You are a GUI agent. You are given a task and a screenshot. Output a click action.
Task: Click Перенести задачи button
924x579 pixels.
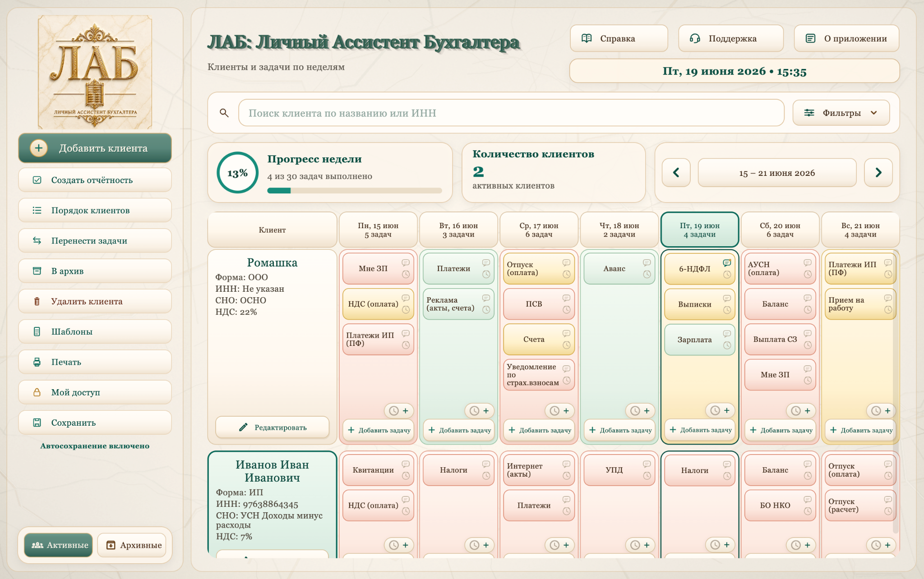[x=95, y=240]
